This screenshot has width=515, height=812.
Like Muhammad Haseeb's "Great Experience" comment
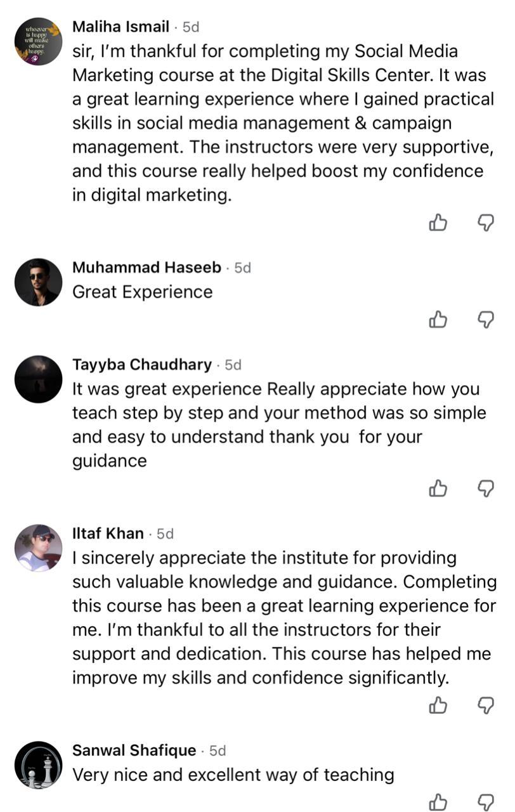click(x=438, y=320)
